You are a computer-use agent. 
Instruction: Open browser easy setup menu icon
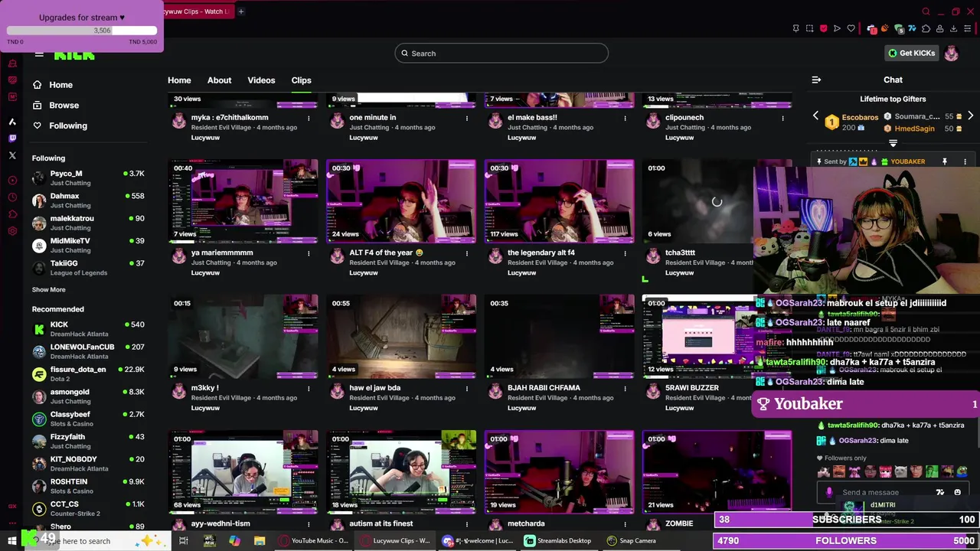click(969, 29)
